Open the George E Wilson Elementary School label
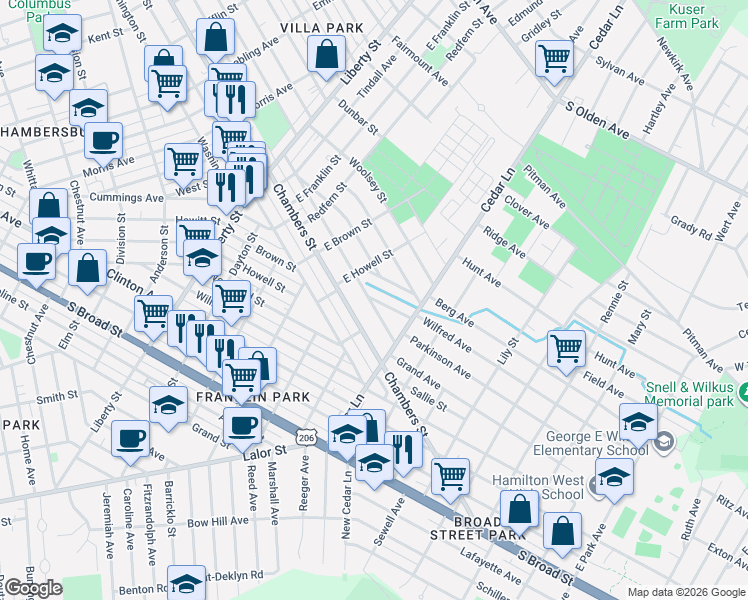The image size is (748, 600). click(590, 443)
